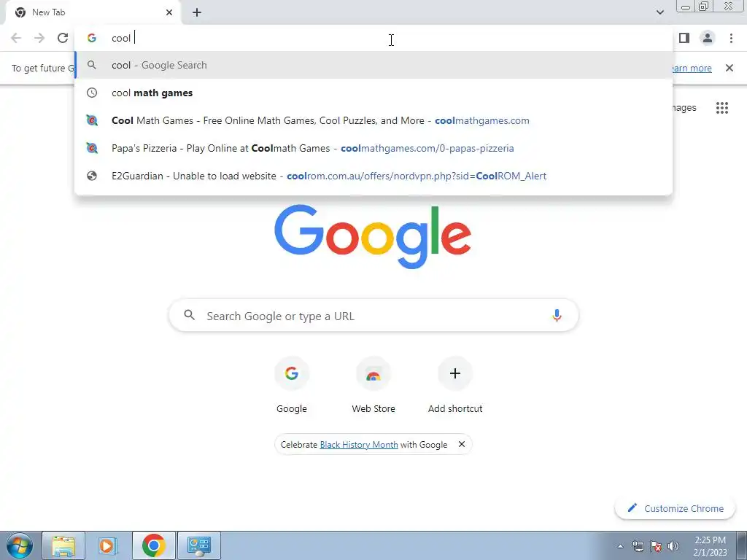Open Chrome's three-dot menu

[731, 38]
